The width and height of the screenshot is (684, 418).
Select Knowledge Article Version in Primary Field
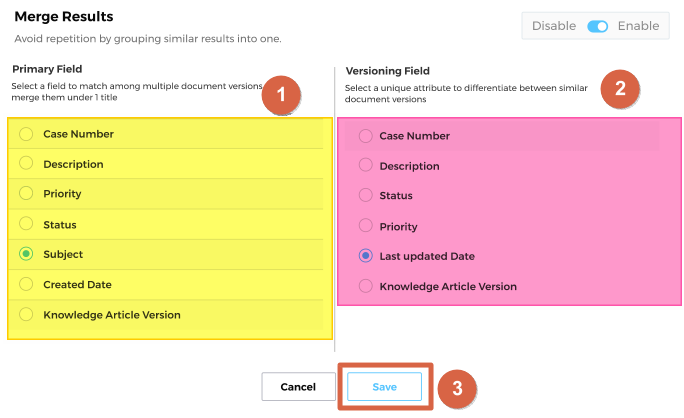(x=26, y=315)
